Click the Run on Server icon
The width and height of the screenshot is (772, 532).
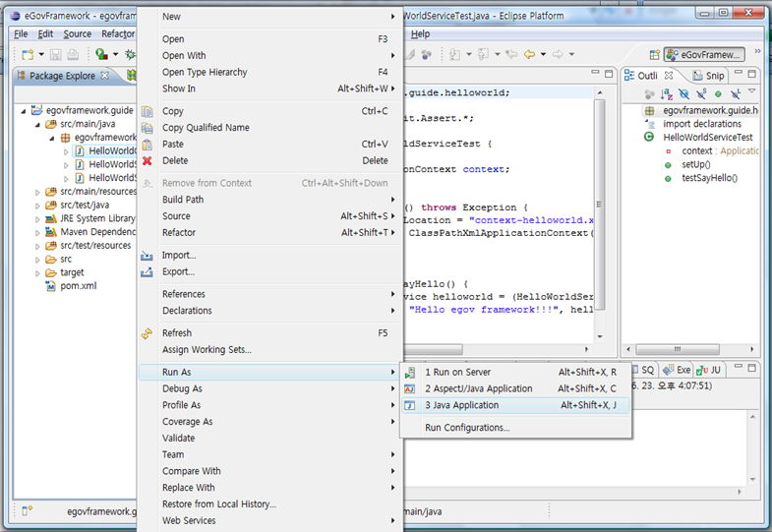(x=411, y=373)
